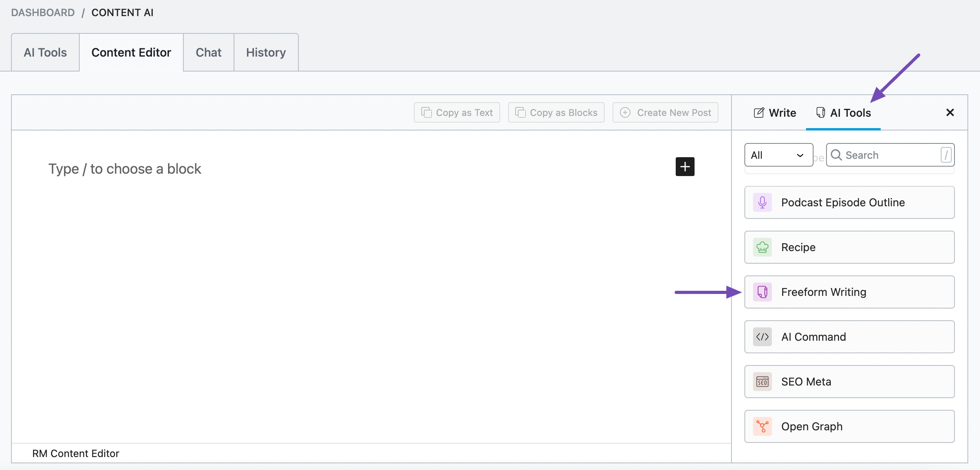Click the Recipe chef hat icon
The image size is (980, 470).
pyautogui.click(x=762, y=247)
